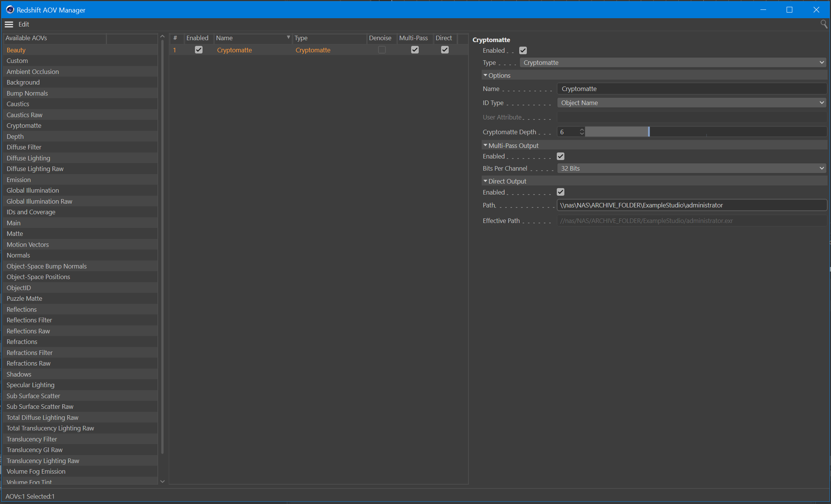The image size is (831, 504).
Task: Select Puzzle Matte AOV
Action: [x=80, y=298]
